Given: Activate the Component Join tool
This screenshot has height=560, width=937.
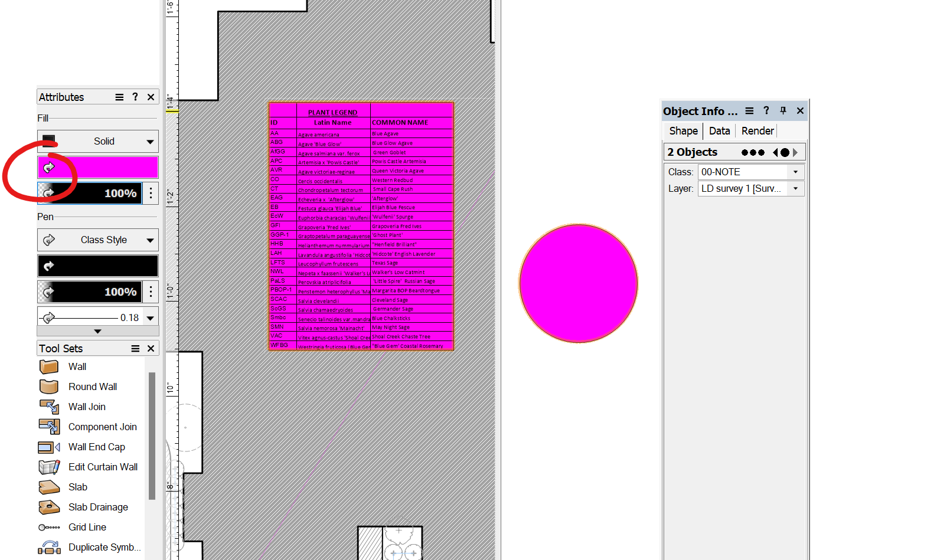Looking at the screenshot, I should [x=102, y=427].
